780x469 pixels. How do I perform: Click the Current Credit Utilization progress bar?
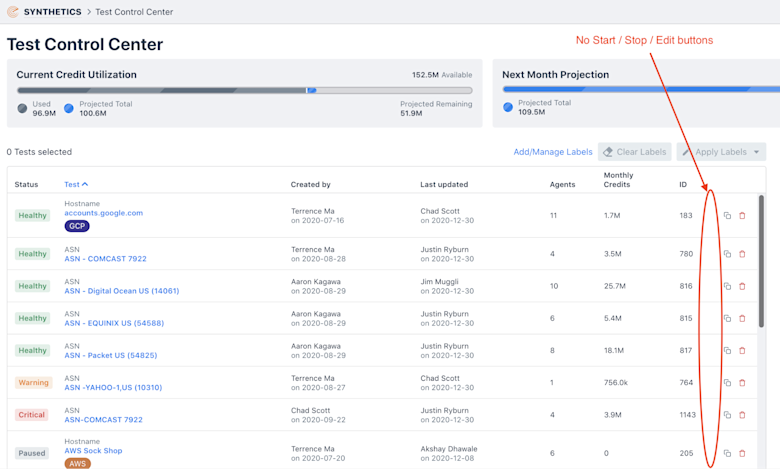click(244, 91)
